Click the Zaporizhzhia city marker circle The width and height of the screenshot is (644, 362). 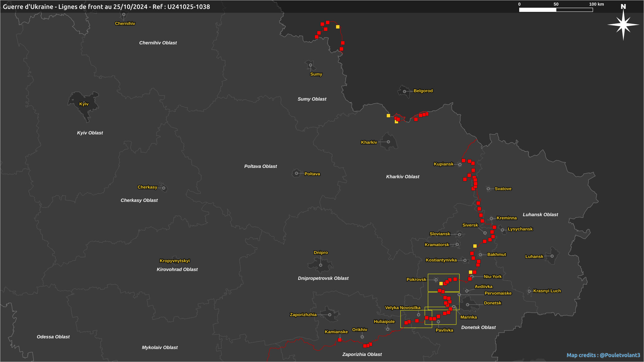(330, 315)
